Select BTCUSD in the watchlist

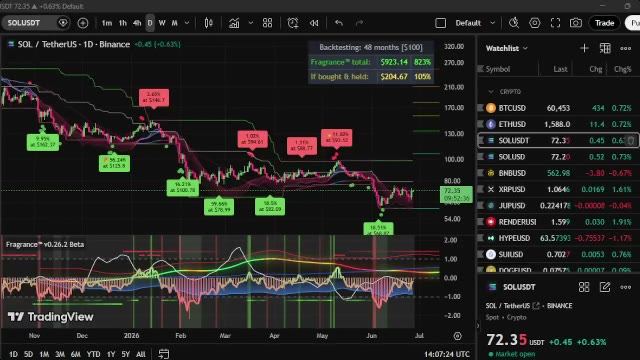click(558, 108)
